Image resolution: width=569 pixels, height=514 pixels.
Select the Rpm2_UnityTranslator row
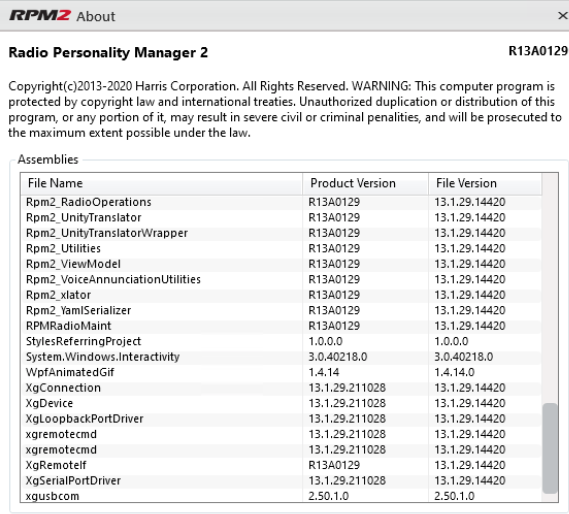(281, 217)
